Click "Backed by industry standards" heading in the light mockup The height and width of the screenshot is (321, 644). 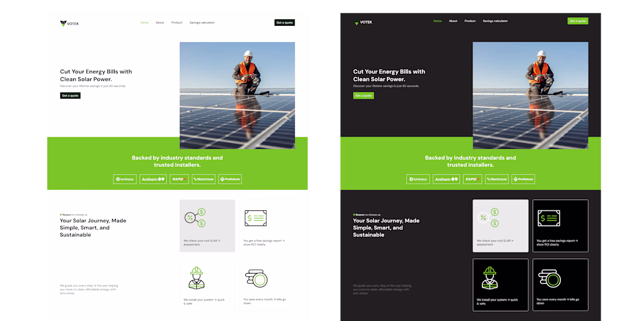(177, 161)
